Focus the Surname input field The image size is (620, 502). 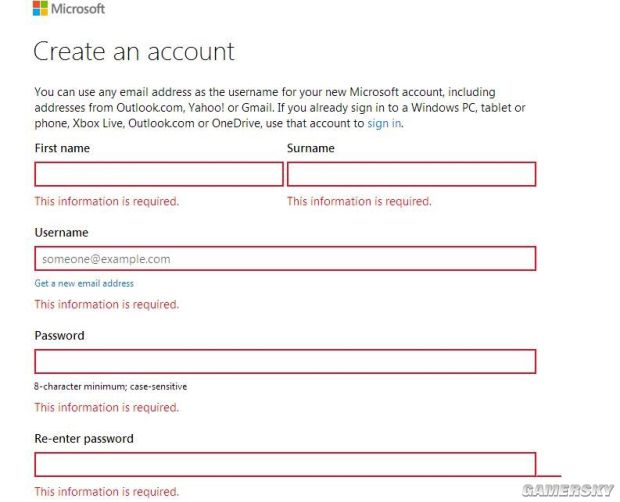click(x=411, y=174)
